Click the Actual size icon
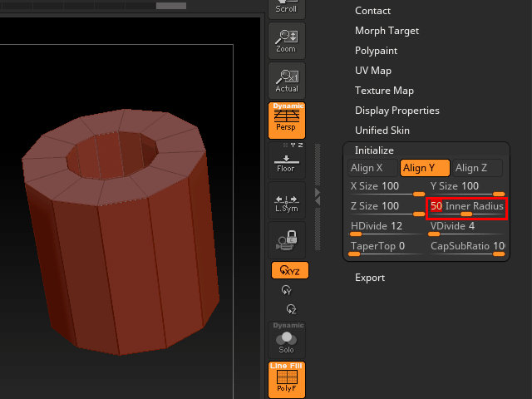The height and width of the screenshot is (399, 532). coord(286,80)
